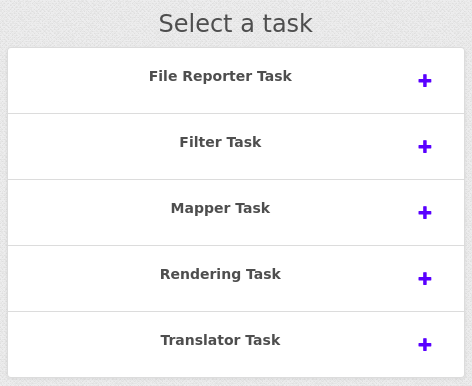Viewport: 472px width, 386px height.
Task: Open the Rendering Task list row
Action: click(236, 279)
